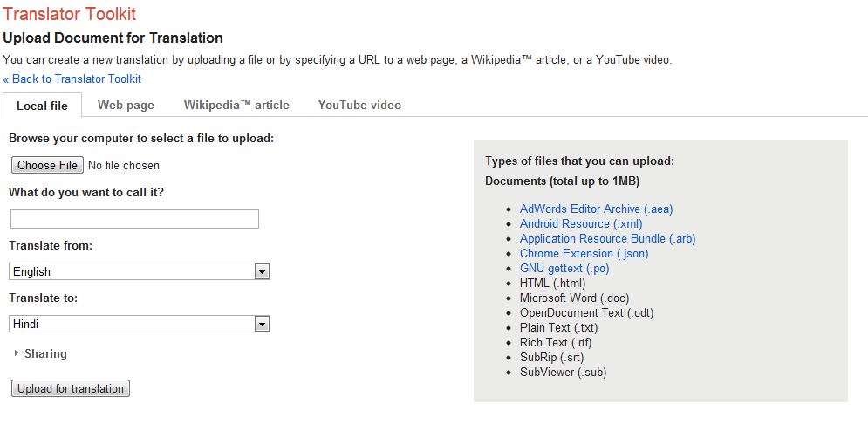Click the Choose File button

(x=48, y=165)
